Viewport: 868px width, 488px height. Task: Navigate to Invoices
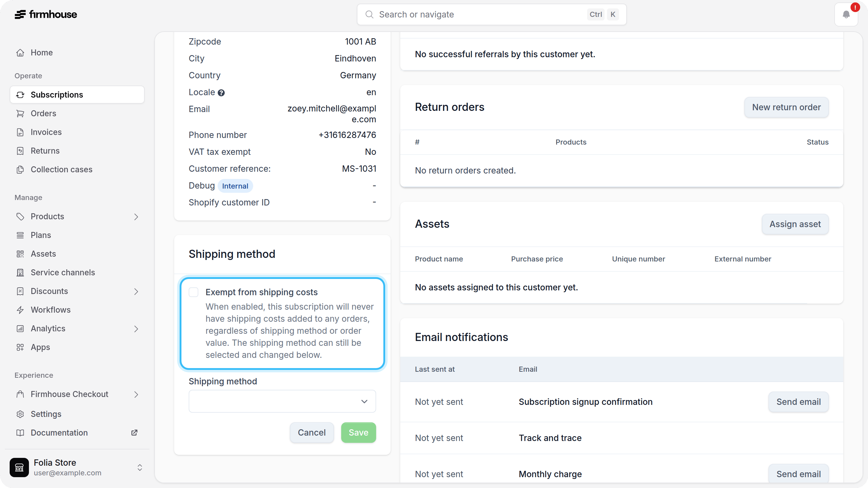[77, 132]
